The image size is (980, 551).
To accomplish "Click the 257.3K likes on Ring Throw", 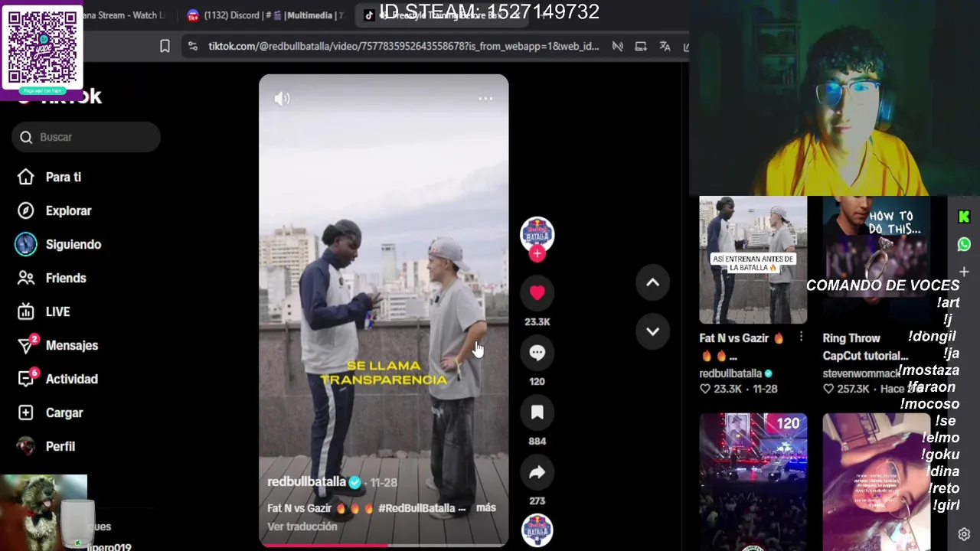I will [852, 389].
